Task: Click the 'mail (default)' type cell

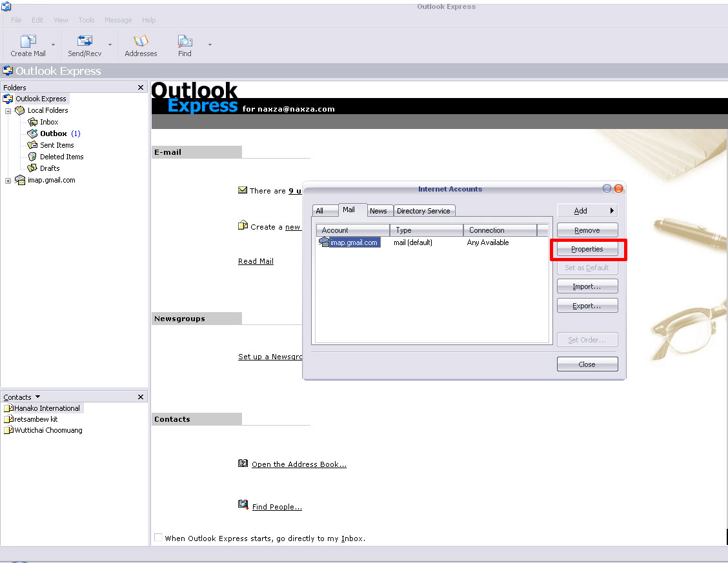Action: click(x=413, y=242)
